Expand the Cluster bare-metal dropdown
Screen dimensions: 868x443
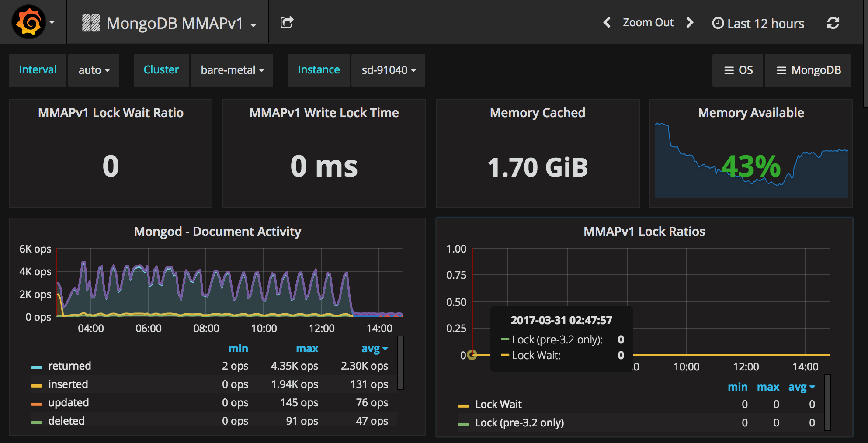click(x=231, y=70)
